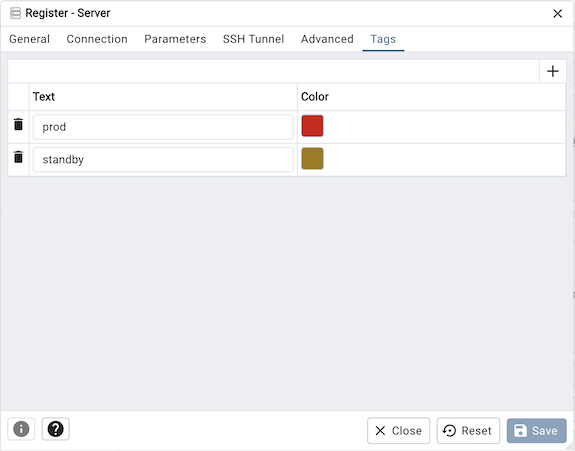Focus the prod tag text field
The width and height of the screenshot is (575, 451).
pyautogui.click(x=163, y=127)
